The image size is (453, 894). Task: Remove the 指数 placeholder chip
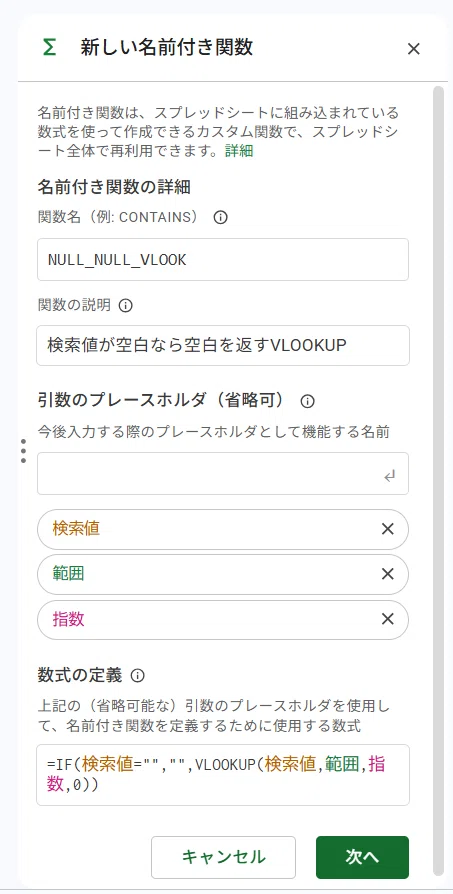[387, 619]
